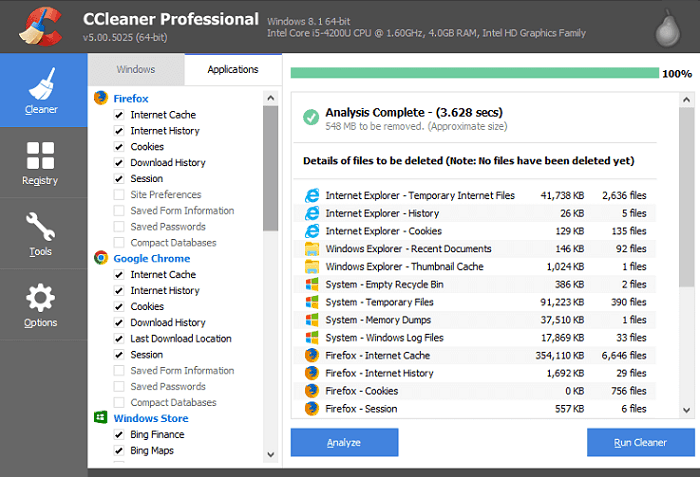Open the Registry section icon
Viewport: 700px width, 477px height.
pyautogui.click(x=40, y=156)
